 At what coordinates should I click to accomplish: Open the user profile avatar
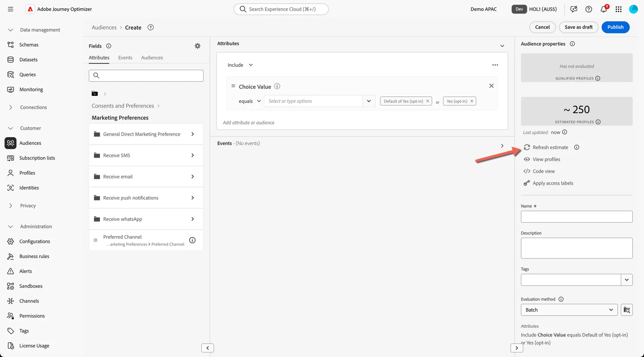click(x=633, y=9)
